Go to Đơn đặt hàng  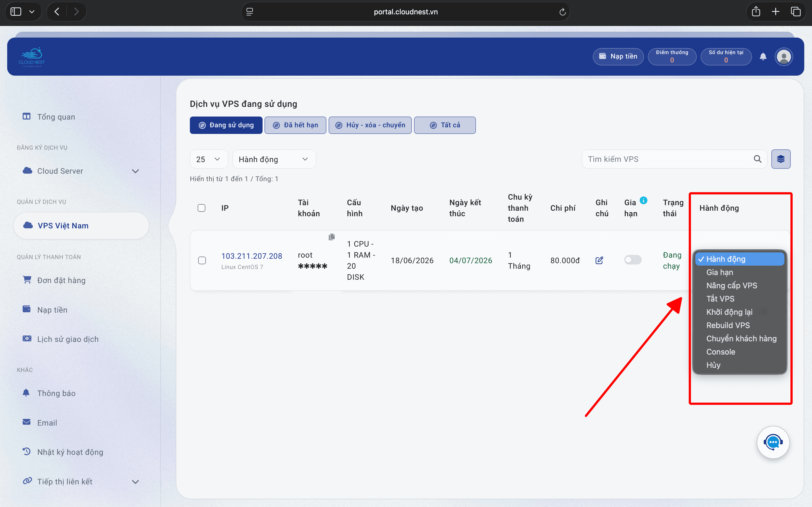54,280
